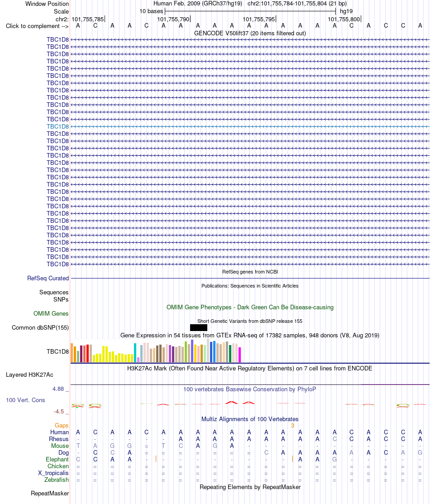
Task: Click the highlighted light-blue TBC1D8 transcript label
Action: (57, 126)
